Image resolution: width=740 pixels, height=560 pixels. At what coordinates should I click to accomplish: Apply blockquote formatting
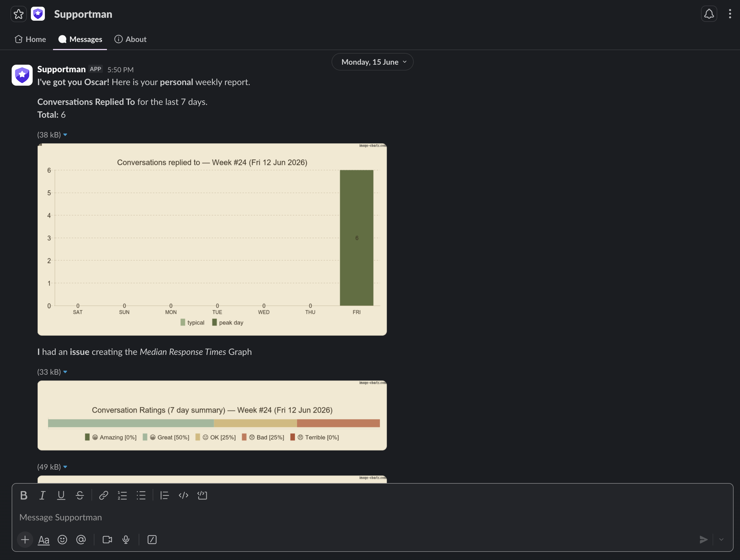[x=164, y=495]
